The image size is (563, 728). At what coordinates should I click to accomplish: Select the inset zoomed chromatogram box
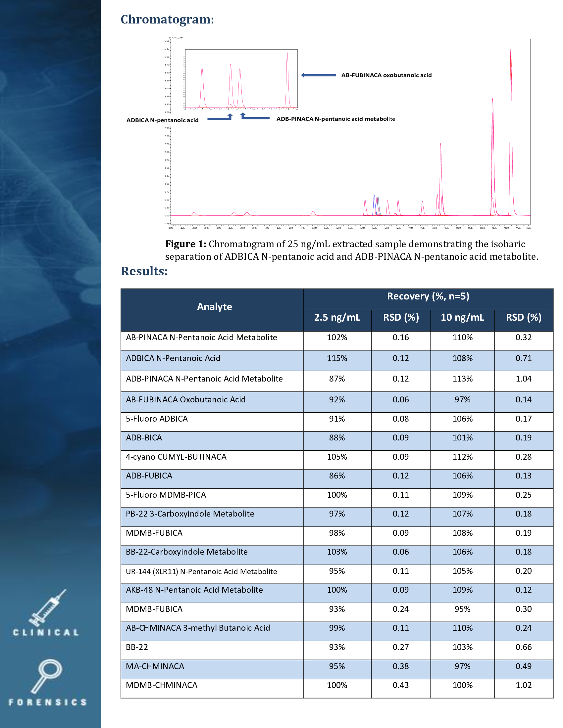click(x=241, y=79)
